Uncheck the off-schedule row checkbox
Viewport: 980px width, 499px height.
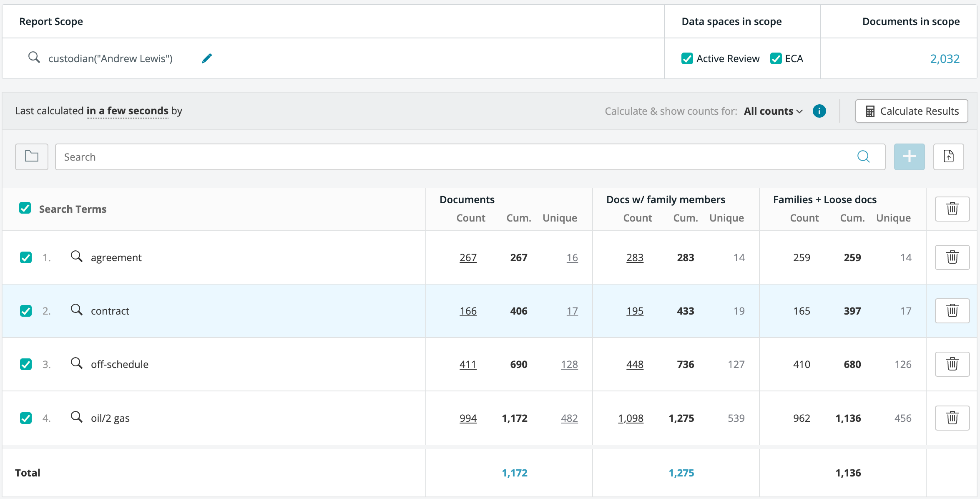click(26, 364)
